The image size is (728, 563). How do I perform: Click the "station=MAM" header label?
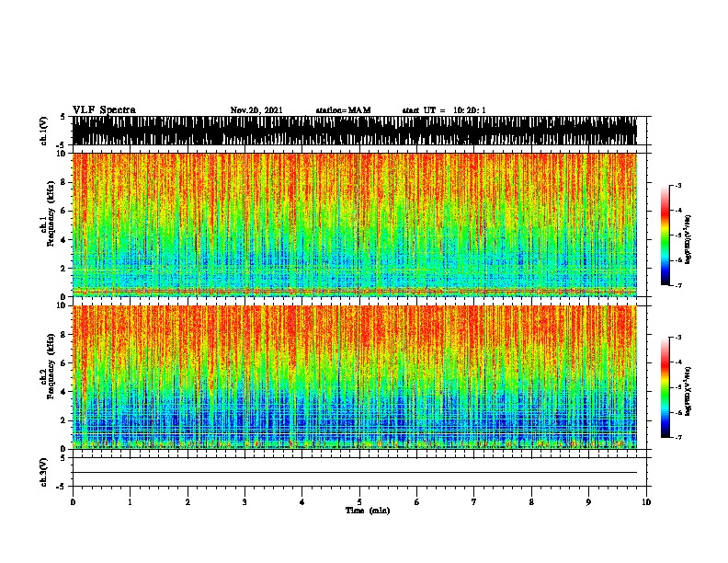[343, 110]
